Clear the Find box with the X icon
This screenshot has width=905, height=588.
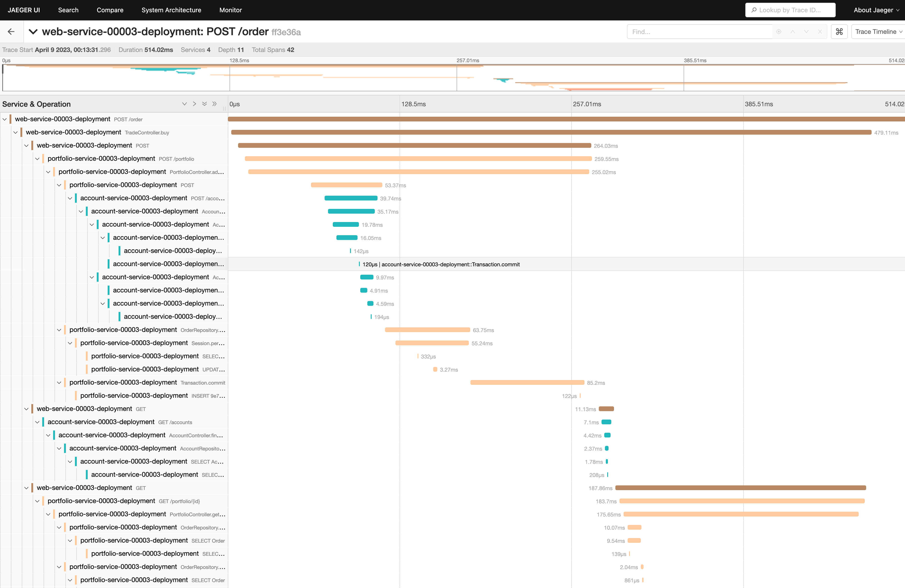pos(820,32)
